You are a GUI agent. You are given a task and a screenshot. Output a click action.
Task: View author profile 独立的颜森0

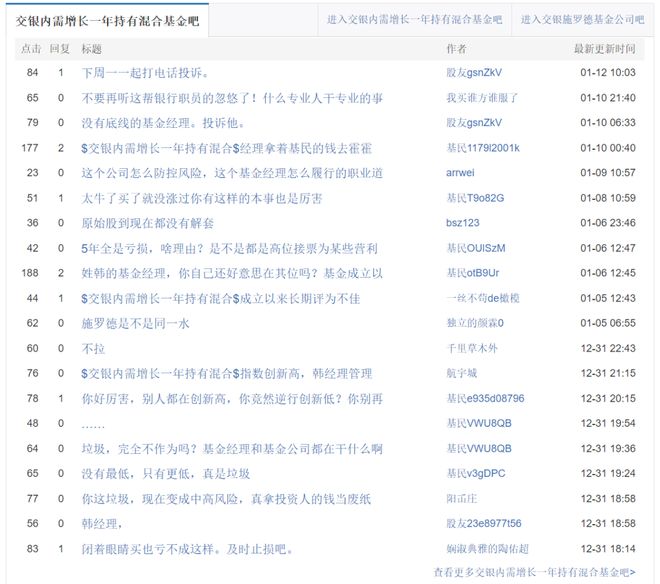[475, 323]
